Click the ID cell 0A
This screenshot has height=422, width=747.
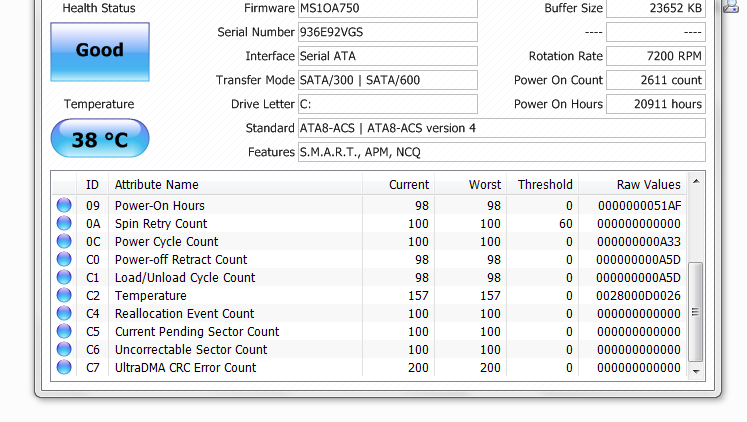click(x=93, y=224)
